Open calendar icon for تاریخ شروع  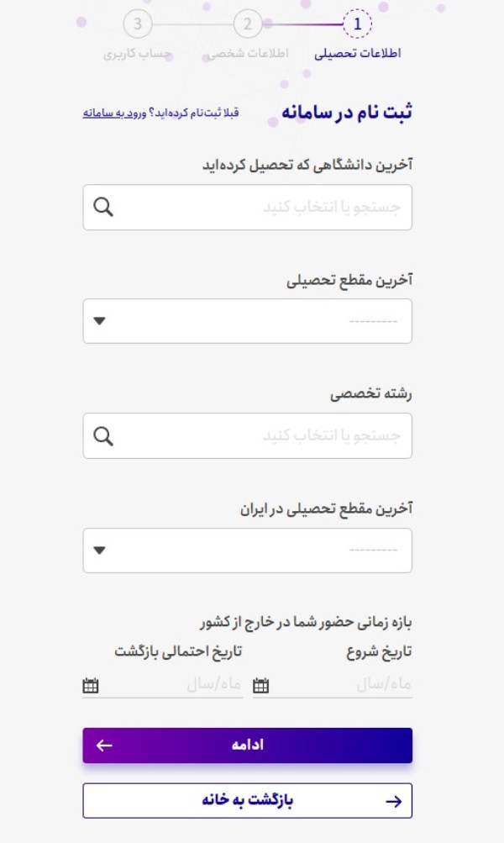tap(260, 686)
